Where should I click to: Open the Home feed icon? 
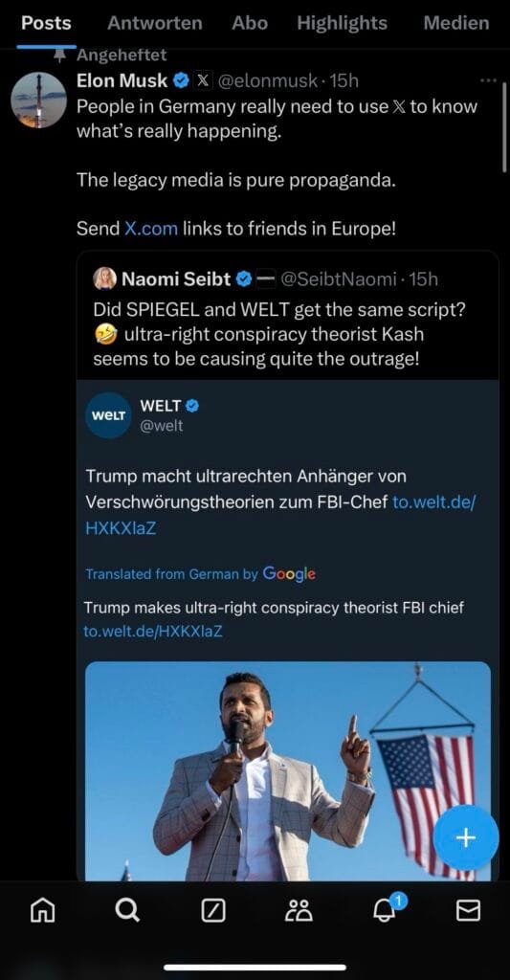[x=42, y=912]
